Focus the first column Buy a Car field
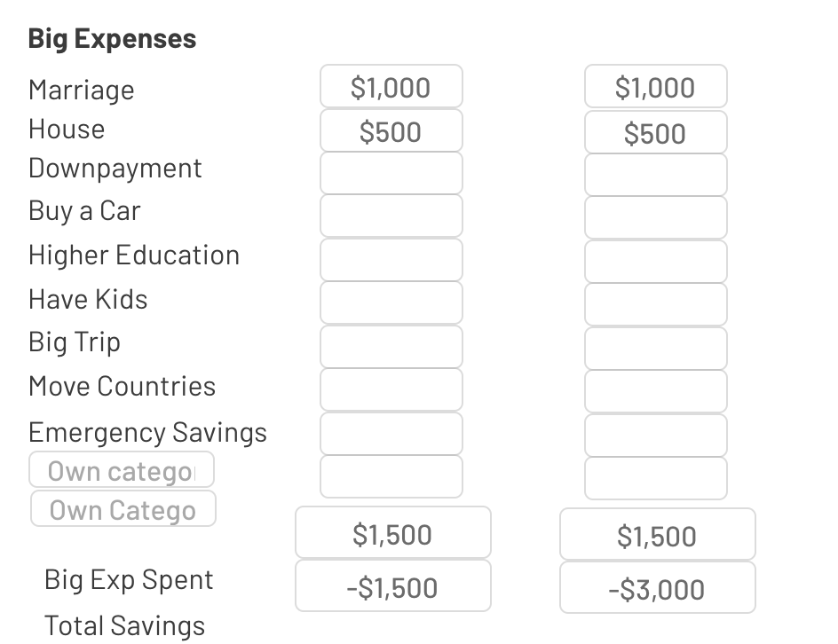This screenshot has width=838, height=644. 391,216
